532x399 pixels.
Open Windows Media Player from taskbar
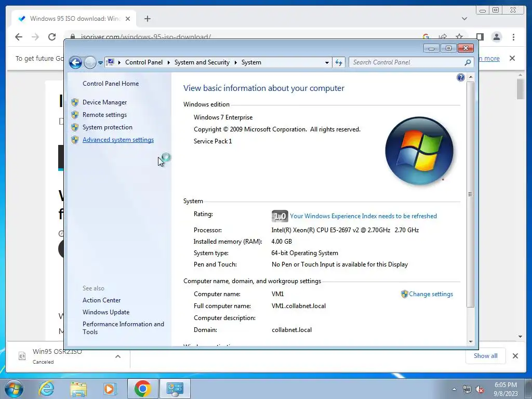[x=110, y=389]
